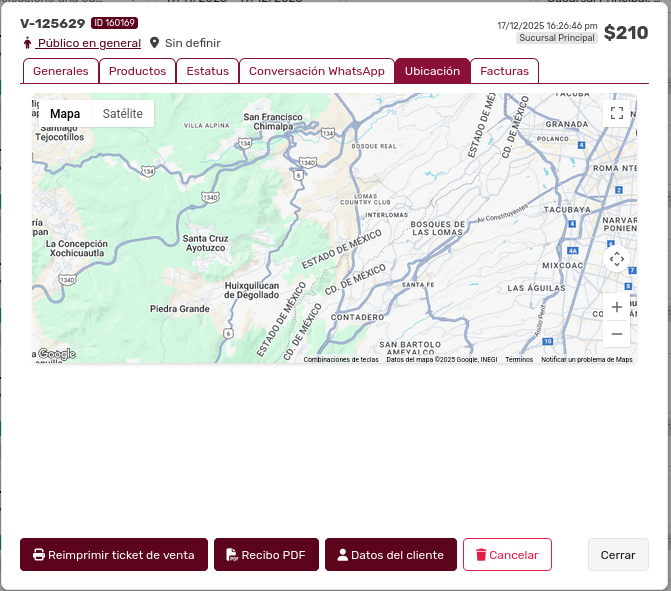Open the map camera pan controls

[x=617, y=259]
